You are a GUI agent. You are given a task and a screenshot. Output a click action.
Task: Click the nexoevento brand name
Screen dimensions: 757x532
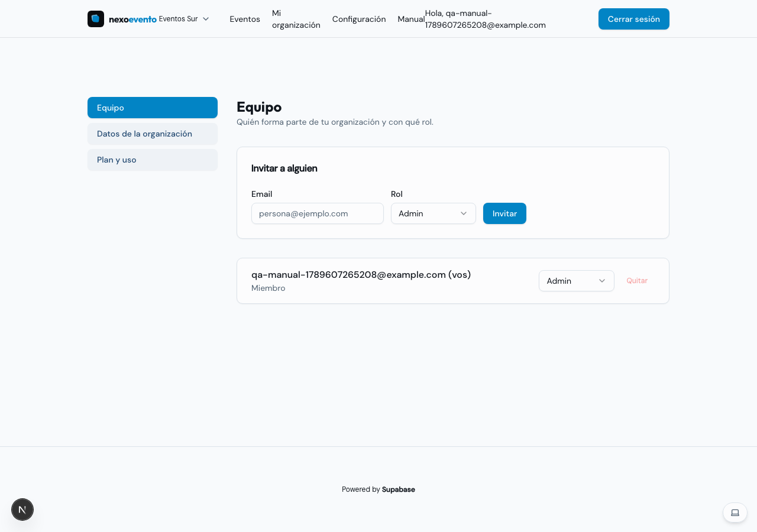click(132, 19)
